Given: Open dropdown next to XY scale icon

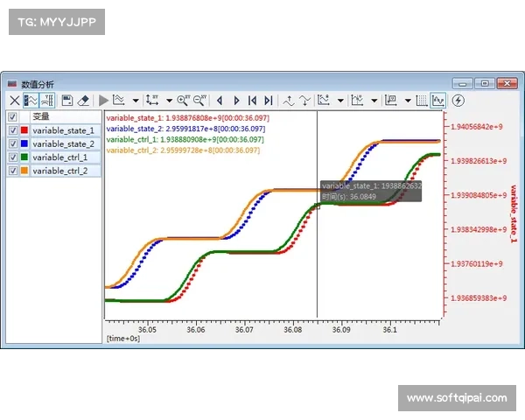Looking at the screenshot, I should (169, 101).
